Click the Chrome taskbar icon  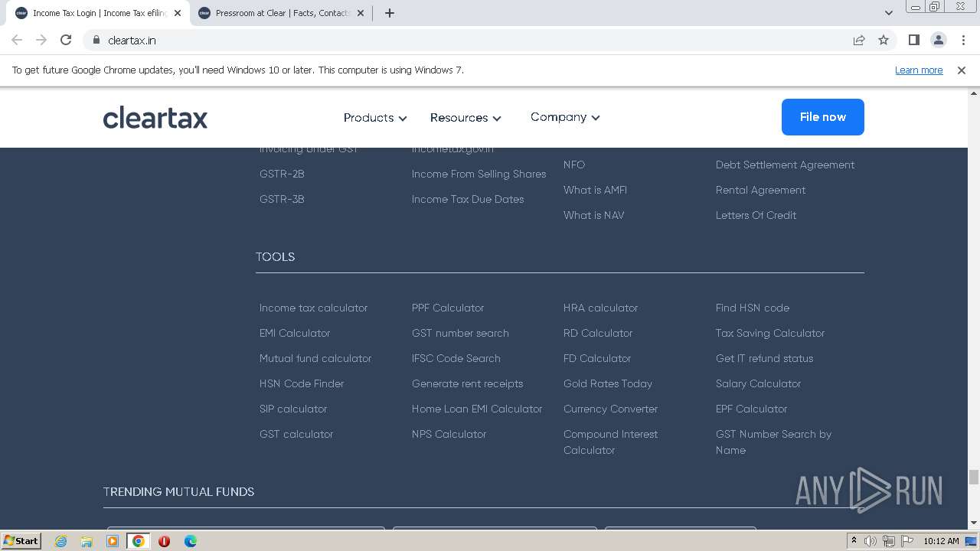point(138,541)
